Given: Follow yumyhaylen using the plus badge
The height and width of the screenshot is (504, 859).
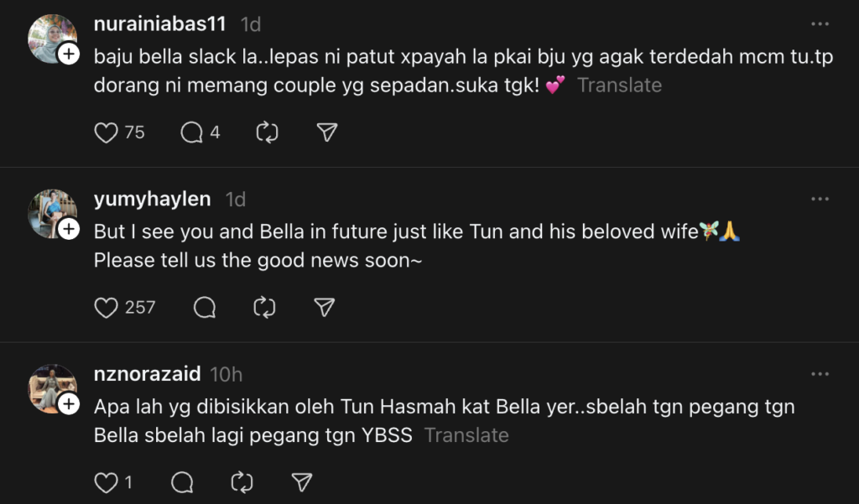Looking at the screenshot, I should [68, 230].
